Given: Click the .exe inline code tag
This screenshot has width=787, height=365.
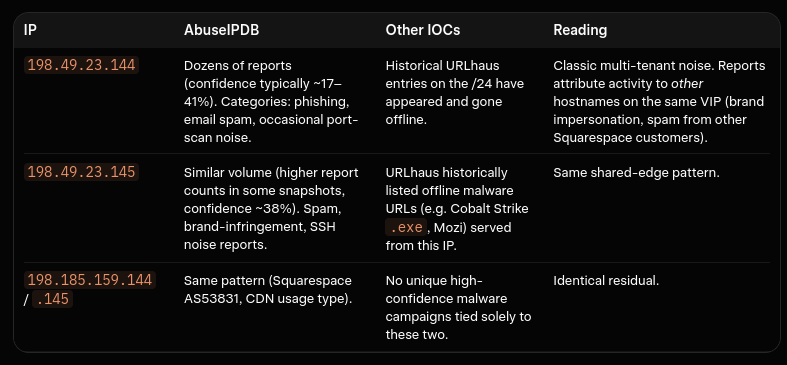Looking at the screenshot, I should click(407, 227).
